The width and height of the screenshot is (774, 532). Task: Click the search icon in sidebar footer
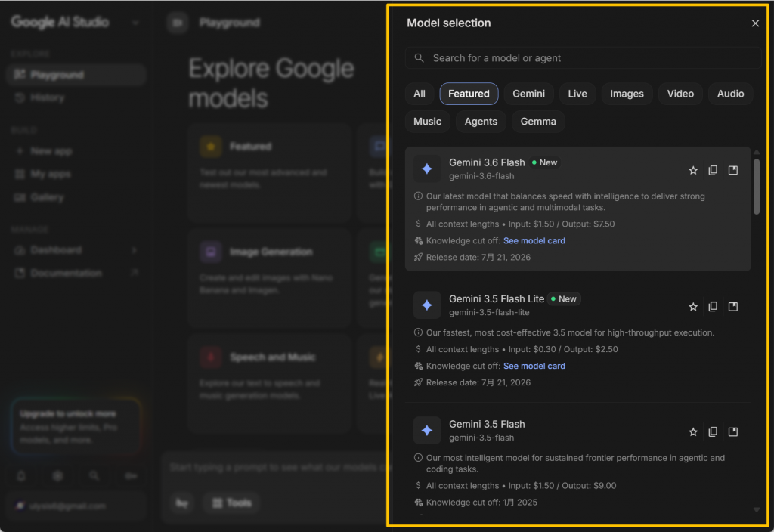[94, 476]
